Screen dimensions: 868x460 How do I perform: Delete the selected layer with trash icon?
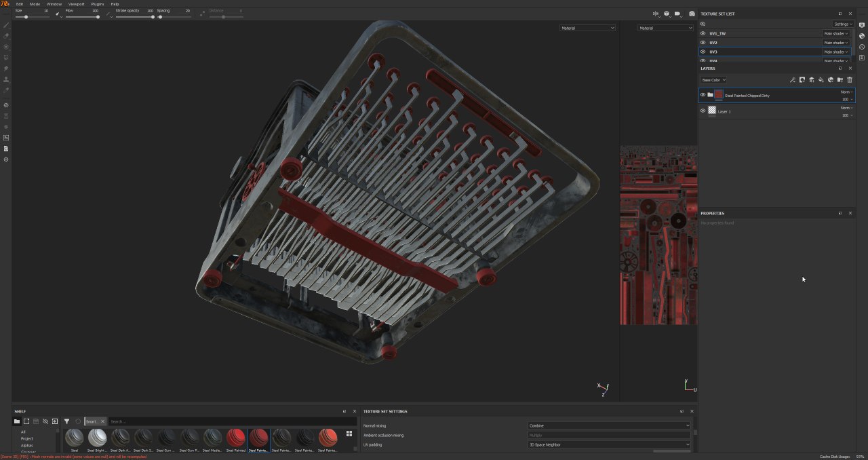coord(850,80)
